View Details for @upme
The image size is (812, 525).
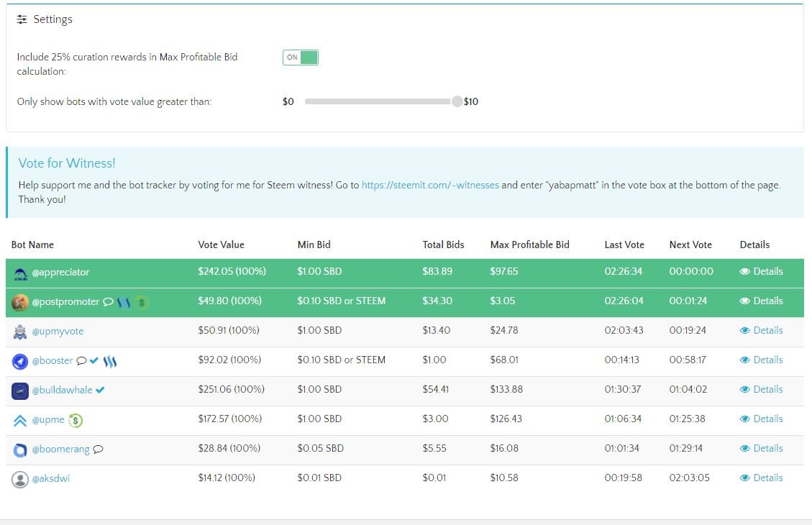pos(761,419)
